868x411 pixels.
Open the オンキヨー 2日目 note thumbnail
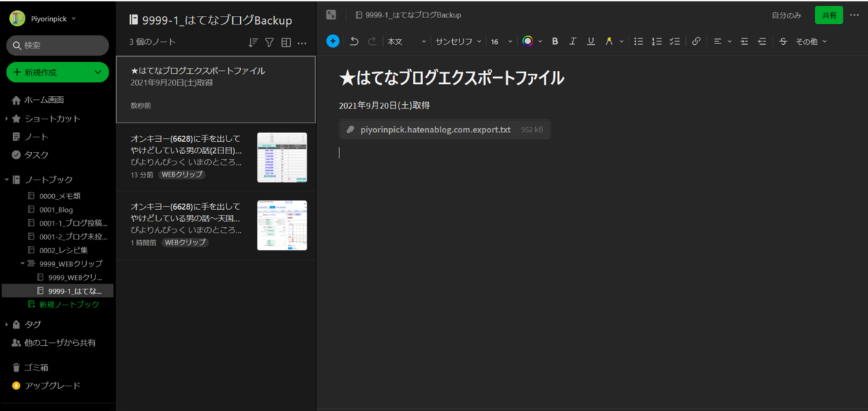pos(282,157)
